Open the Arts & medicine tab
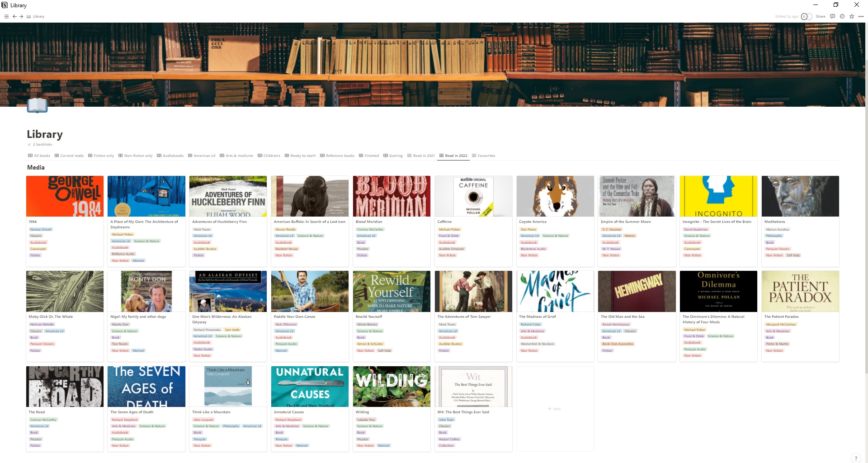This screenshot has height=463, width=868. pyautogui.click(x=236, y=156)
